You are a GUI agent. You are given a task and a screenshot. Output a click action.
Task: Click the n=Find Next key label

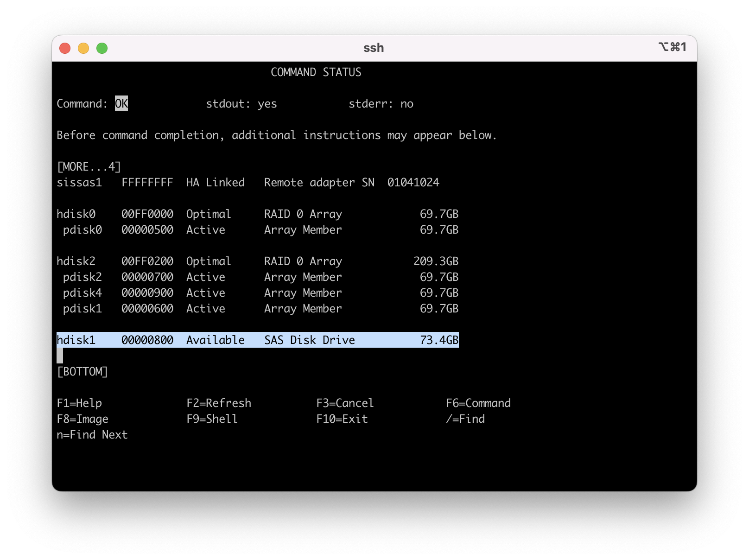pos(92,435)
